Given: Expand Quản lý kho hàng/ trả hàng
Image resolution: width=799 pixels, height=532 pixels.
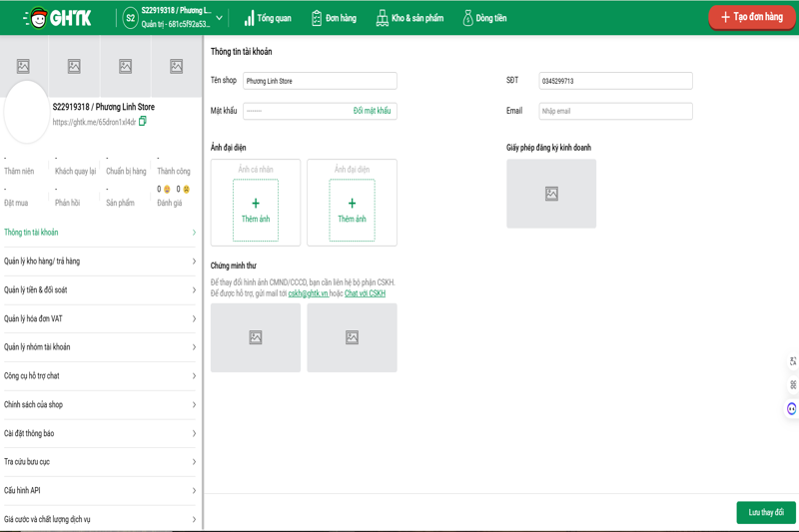Looking at the screenshot, I should (100, 262).
